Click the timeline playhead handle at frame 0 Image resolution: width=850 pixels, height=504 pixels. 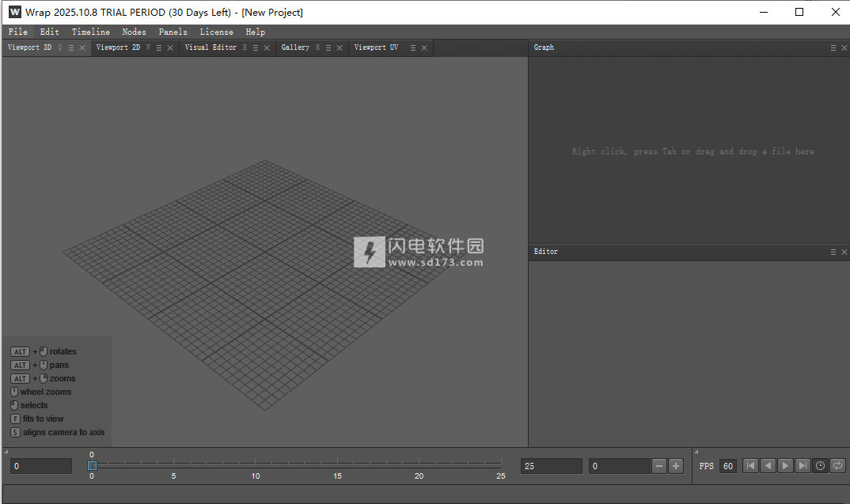92,466
